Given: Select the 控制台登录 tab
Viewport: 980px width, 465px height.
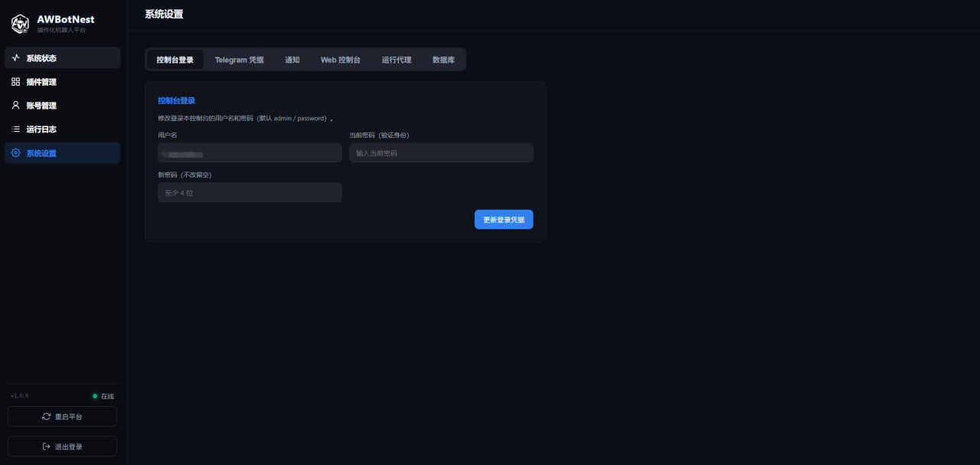Looking at the screenshot, I should (x=175, y=60).
